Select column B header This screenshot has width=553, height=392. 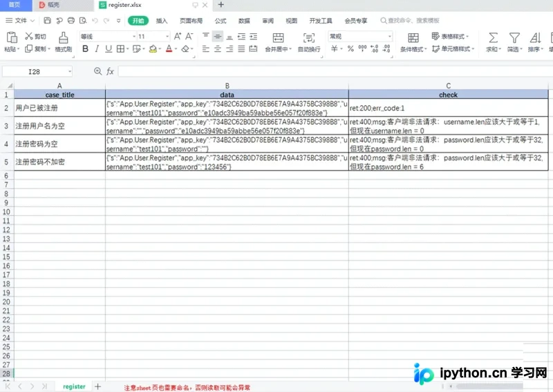click(x=227, y=86)
